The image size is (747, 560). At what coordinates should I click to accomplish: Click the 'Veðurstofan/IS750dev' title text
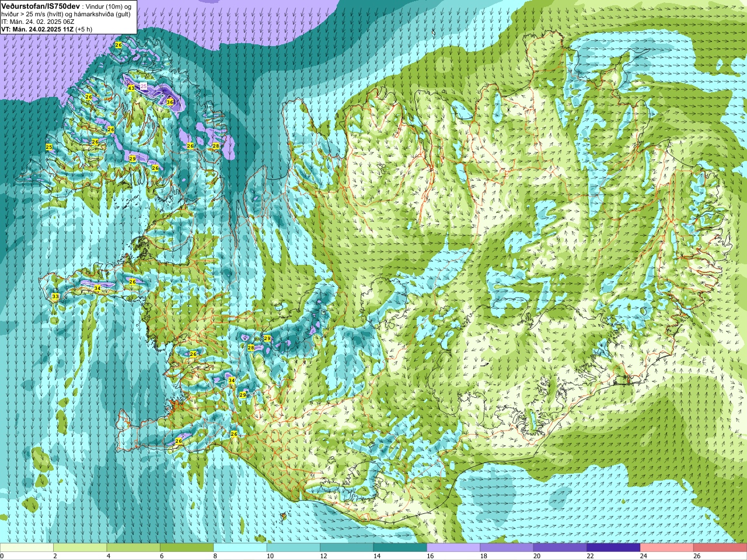click(x=41, y=5)
